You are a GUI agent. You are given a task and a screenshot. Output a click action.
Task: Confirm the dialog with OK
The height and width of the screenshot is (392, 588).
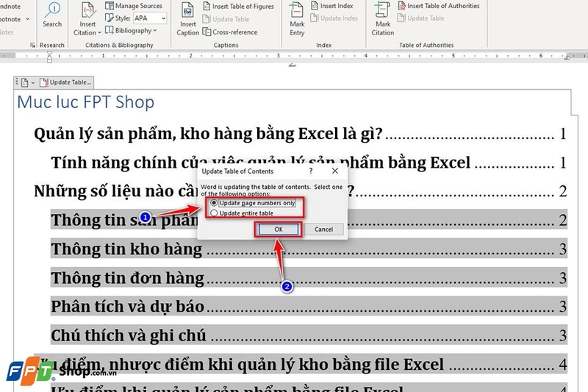click(x=279, y=229)
